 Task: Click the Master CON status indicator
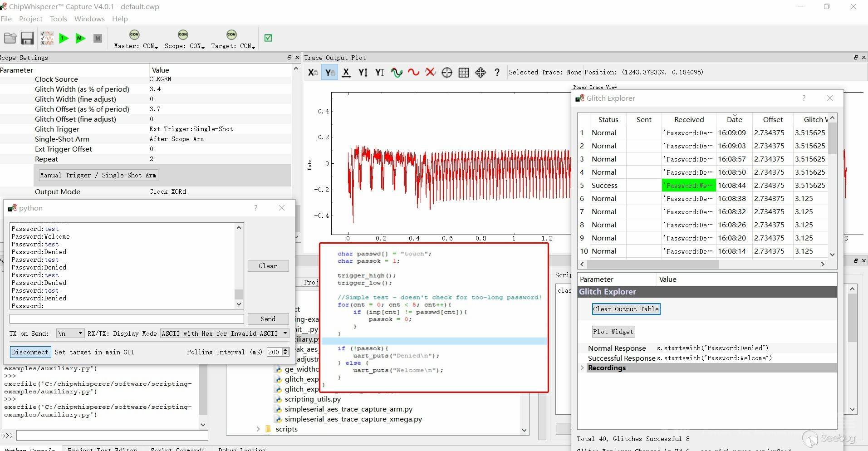pos(134,34)
